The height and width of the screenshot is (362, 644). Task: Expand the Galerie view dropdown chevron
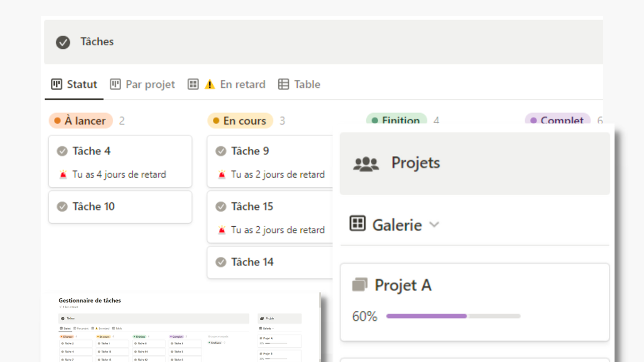[434, 225]
